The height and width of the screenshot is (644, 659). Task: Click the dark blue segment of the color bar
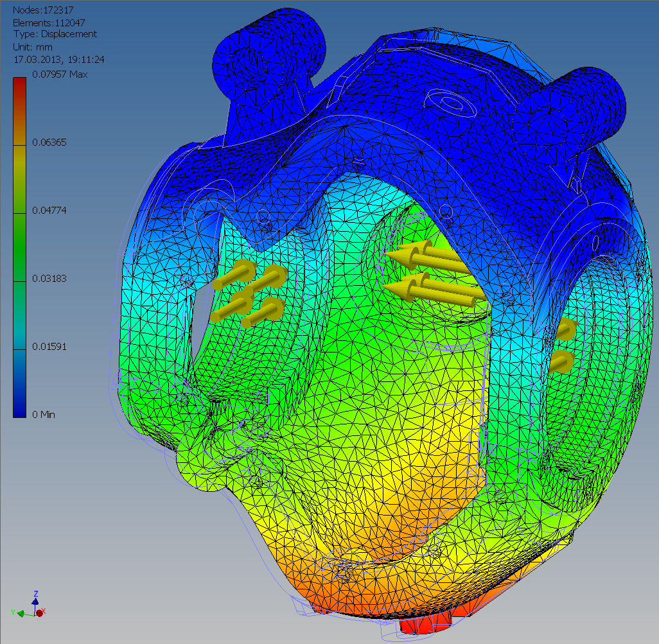pos(19,383)
